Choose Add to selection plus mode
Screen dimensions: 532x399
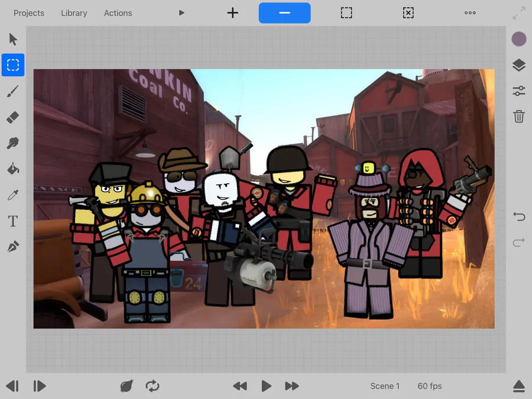click(233, 13)
